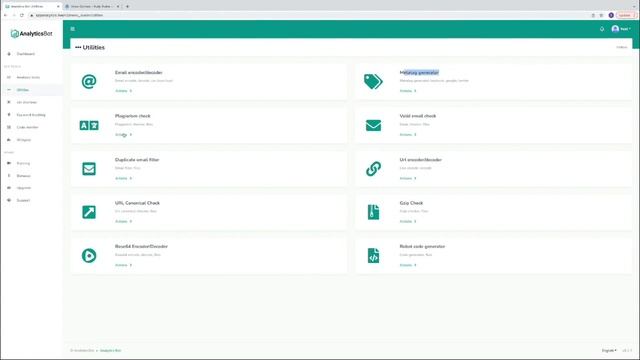Click the Email encoder/decoder @ icon
Image resolution: width=640 pixels, height=360 pixels.
tap(89, 82)
